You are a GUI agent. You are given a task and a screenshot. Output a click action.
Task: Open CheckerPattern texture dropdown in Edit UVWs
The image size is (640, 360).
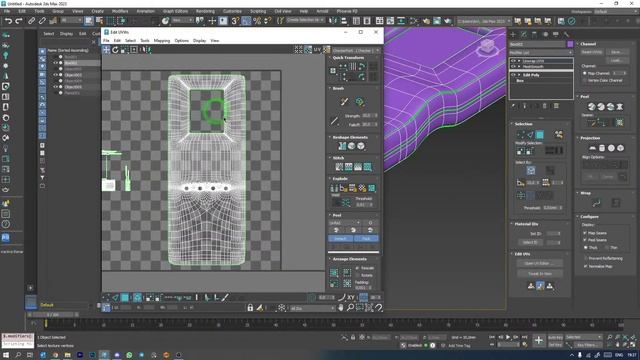click(356, 50)
